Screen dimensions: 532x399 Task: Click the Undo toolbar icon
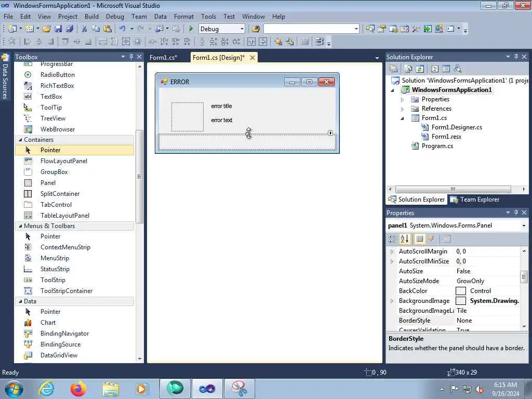point(123,29)
